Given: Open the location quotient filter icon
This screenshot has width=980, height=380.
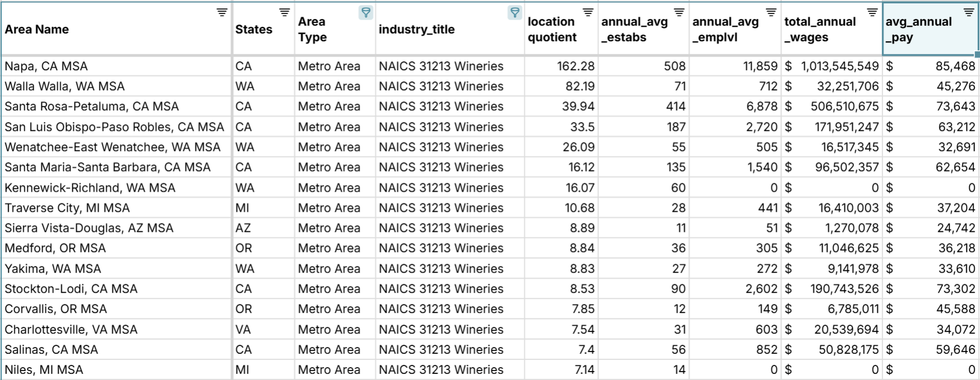Looking at the screenshot, I should pos(588,12).
